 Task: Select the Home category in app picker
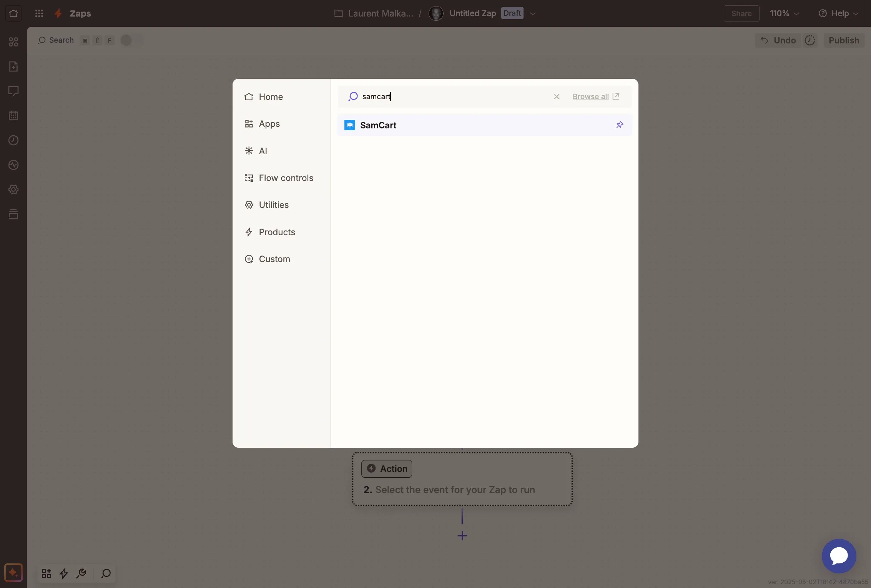tap(281, 97)
